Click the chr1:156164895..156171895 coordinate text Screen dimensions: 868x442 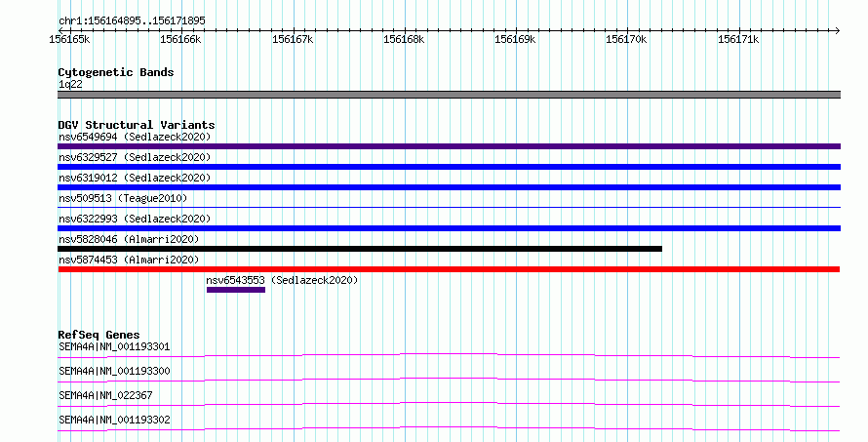(x=132, y=21)
